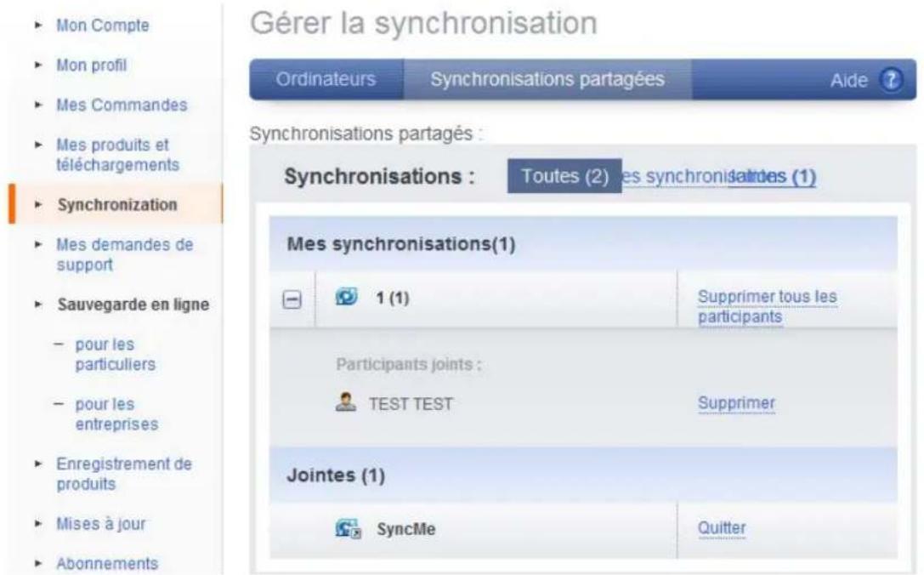The height and width of the screenshot is (575, 924).
Task: Switch to the Ordinateurs tab
Action: (x=326, y=79)
